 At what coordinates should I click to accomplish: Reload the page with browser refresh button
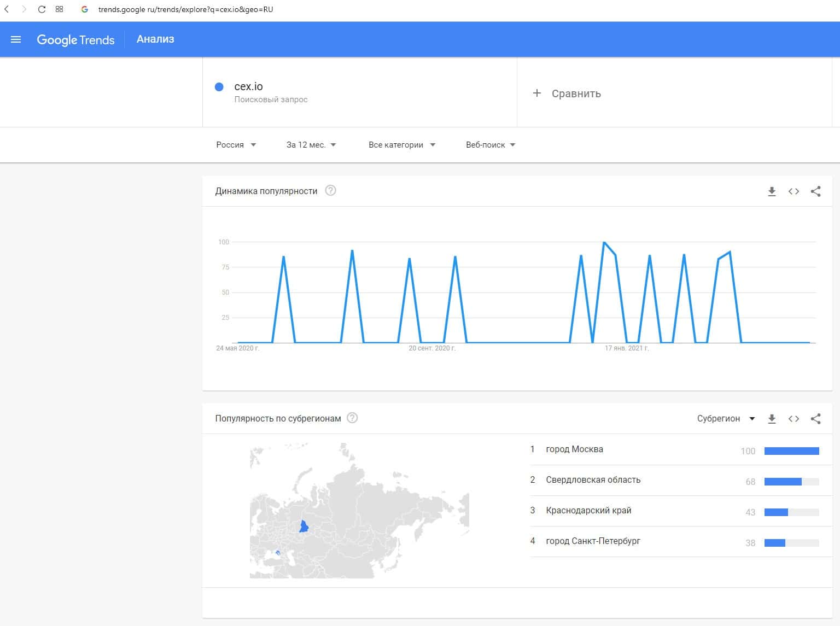click(42, 9)
